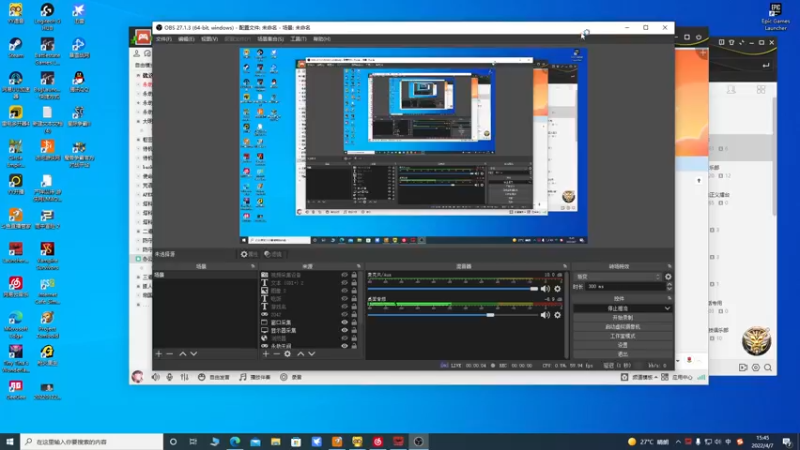
Task: Click the Desktop Audio volume slider handle
Action: (x=490, y=315)
